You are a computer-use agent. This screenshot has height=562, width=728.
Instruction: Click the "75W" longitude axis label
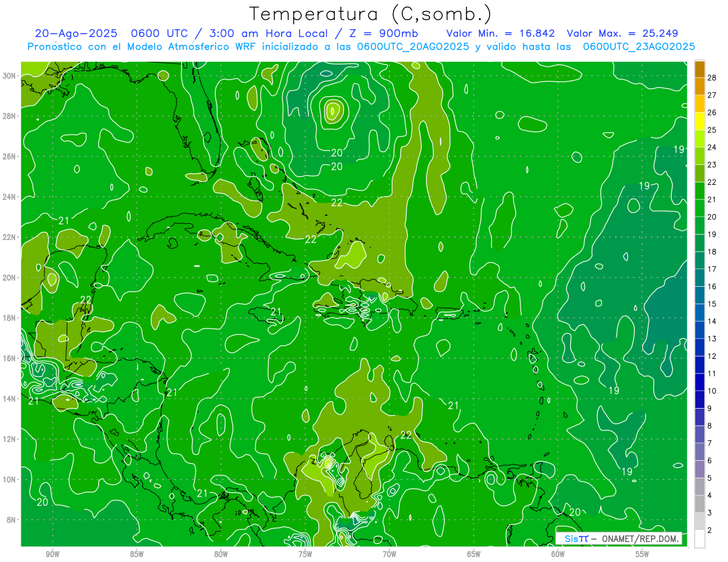pos(305,554)
